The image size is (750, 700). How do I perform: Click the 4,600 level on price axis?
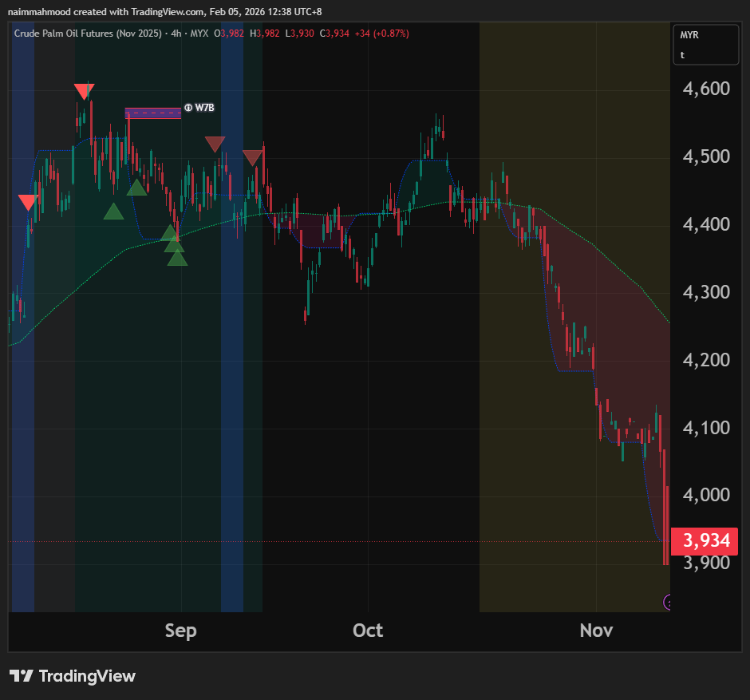pyautogui.click(x=707, y=89)
